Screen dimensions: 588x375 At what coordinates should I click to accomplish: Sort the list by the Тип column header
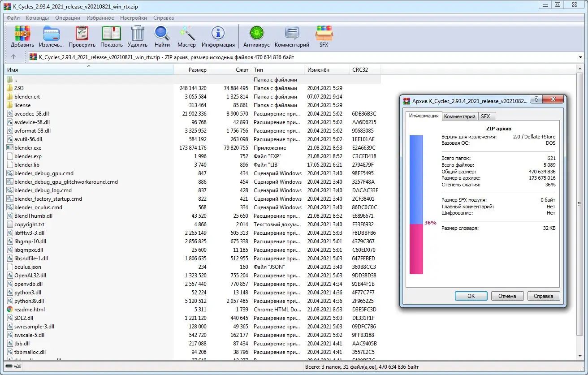click(x=277, y=70)
